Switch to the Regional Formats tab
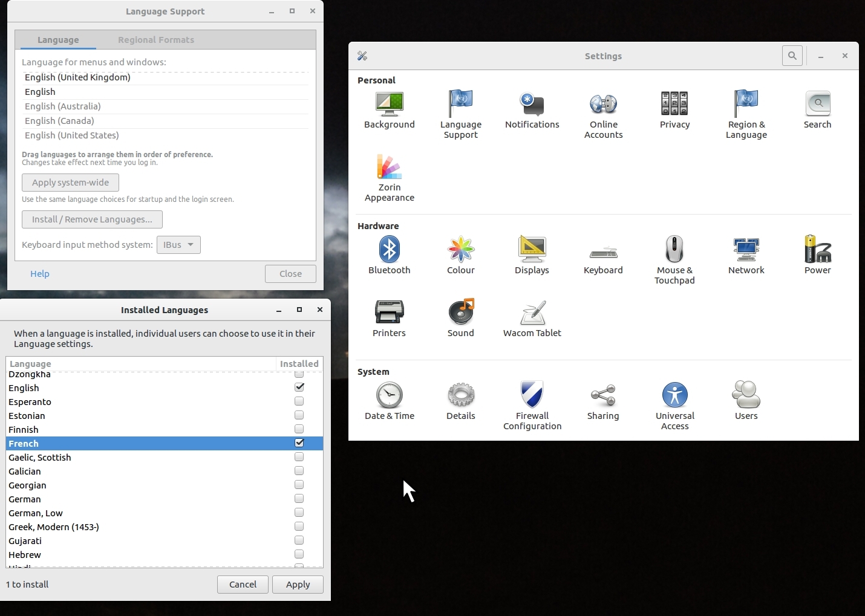This screenshot has height=616, width=865. [156, 40]
